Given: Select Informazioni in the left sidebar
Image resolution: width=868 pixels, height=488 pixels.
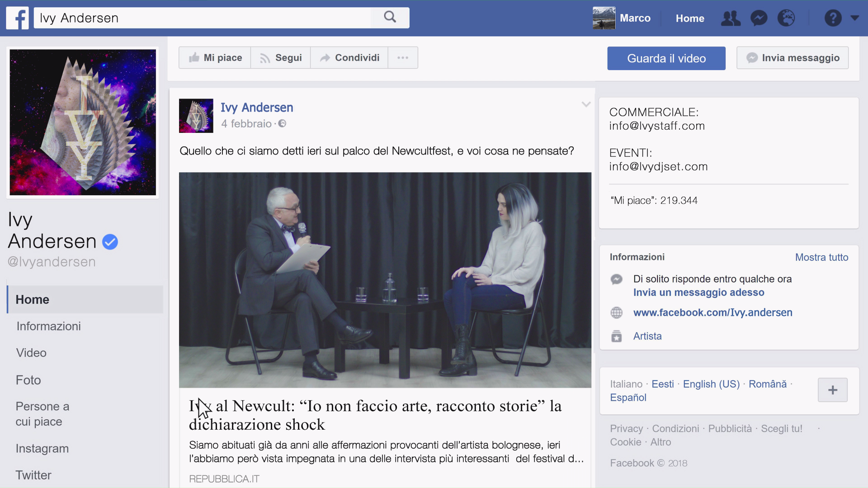Looking at the screenshot, I should (x=48, y=326).
